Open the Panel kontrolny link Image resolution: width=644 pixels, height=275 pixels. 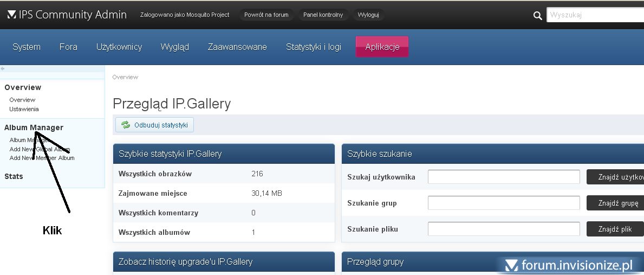click(x=323, y=15)
